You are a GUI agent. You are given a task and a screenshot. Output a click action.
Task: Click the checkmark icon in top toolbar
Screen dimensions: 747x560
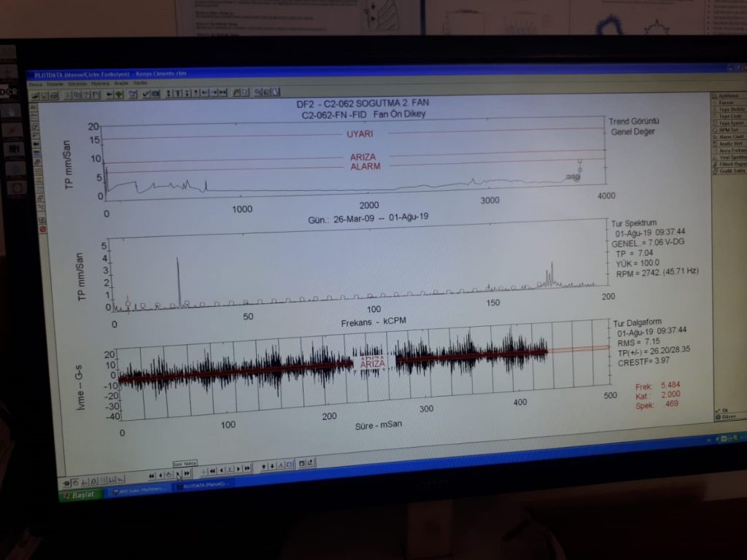[x=146, y=93]
